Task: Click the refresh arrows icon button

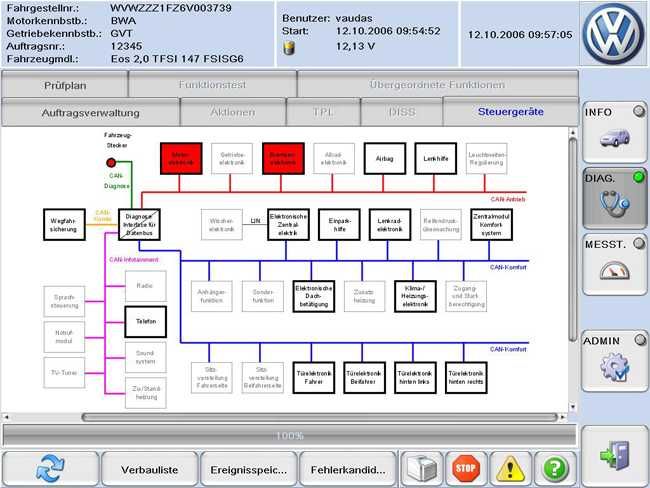Action: point(50,469)
